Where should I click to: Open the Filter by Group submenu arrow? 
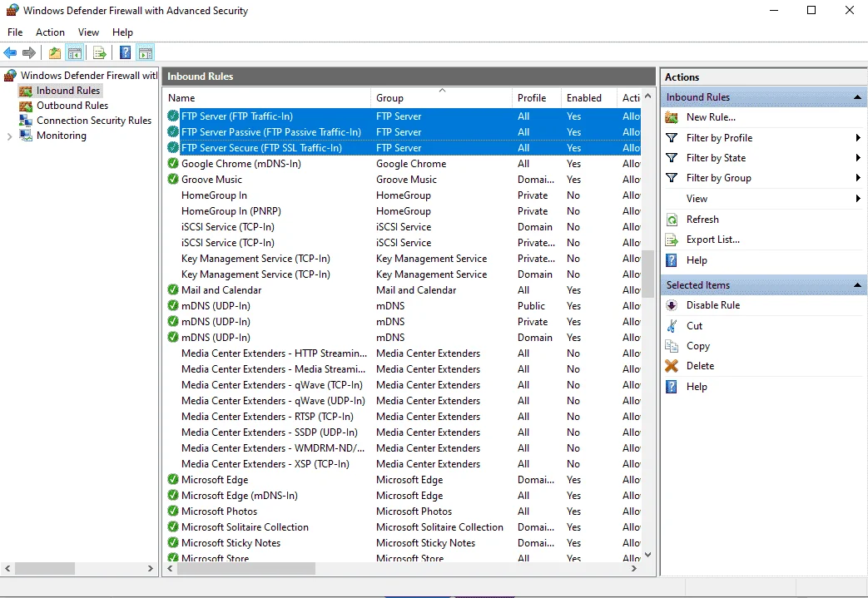pyautogui.click(x=857, y=178)
